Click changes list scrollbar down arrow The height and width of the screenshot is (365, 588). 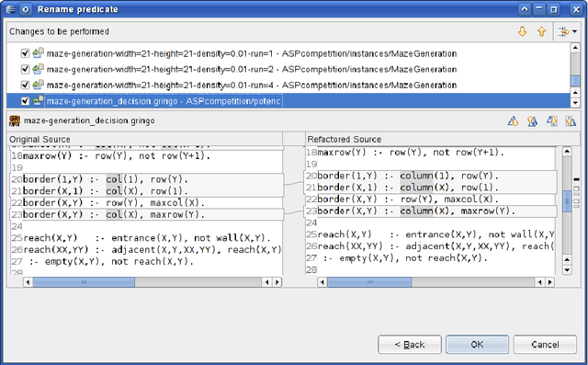pyautogui.click(x=575, y=102)
